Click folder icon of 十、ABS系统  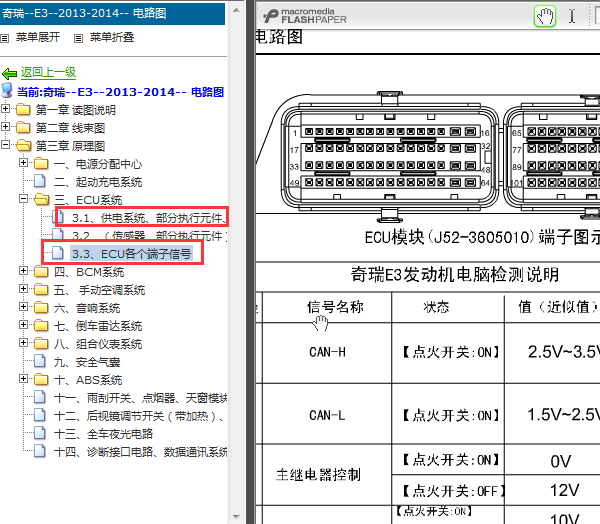pos(41,379)
